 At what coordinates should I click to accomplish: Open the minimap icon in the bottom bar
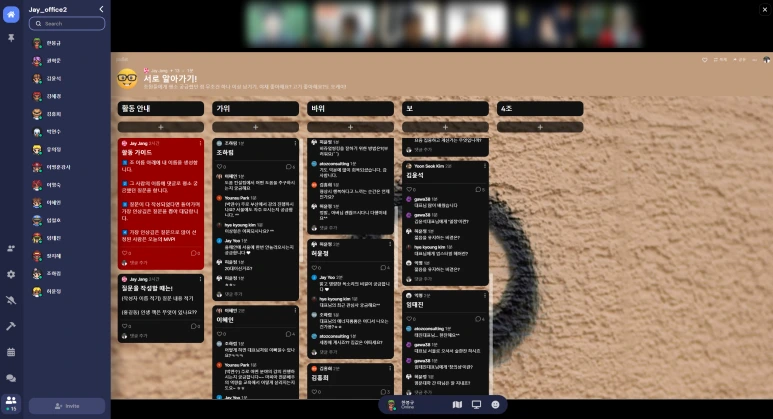click(x=457, y=405)
